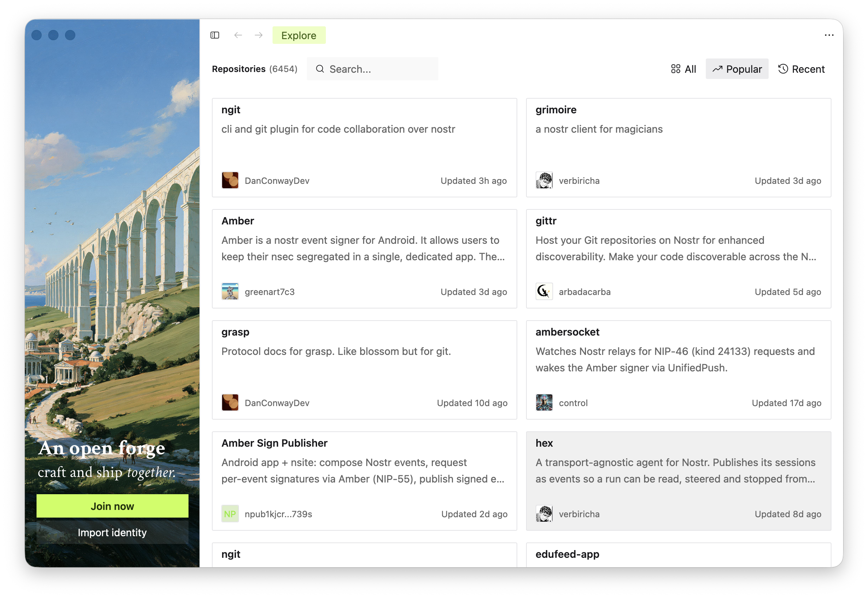
Task: Click the Join now button
Action: click(113, 506)
